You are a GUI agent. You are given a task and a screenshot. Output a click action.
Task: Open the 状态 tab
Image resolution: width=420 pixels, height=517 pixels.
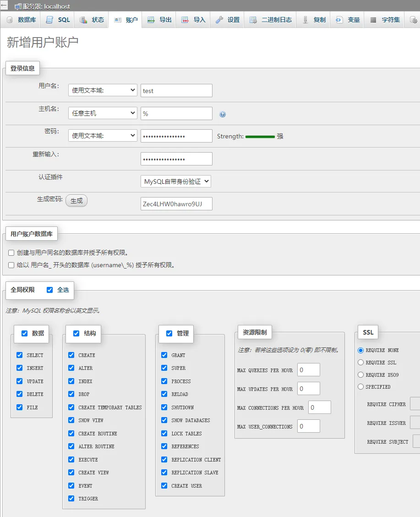pyautogui.click(x=91, y=20)
